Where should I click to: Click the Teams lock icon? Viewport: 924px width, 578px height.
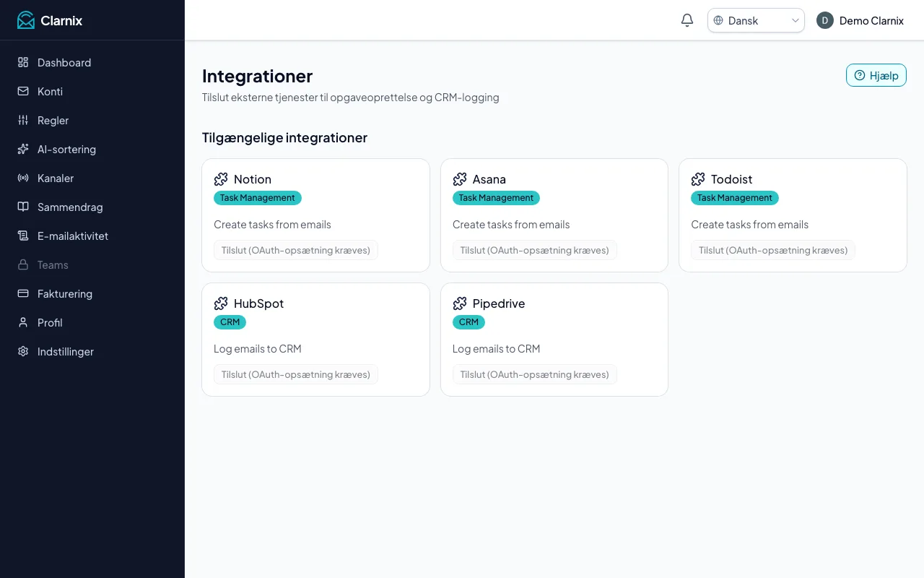[x=23, y=264]
